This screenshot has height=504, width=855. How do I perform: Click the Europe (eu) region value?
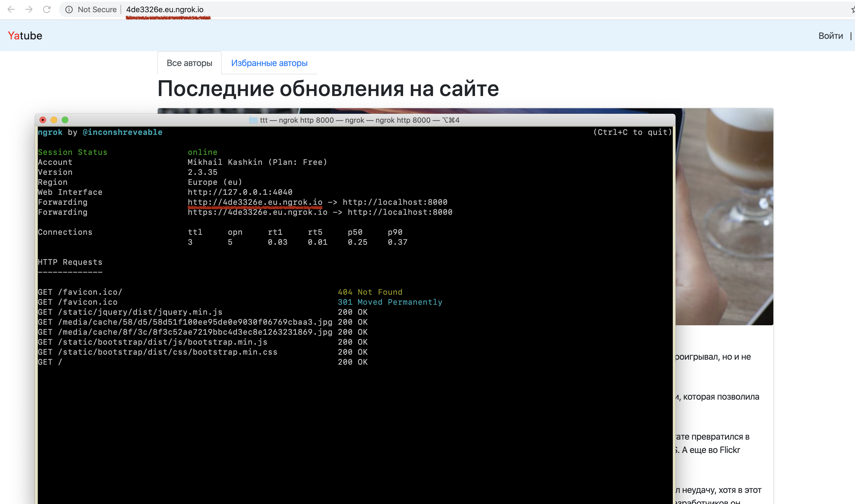(215, 182)
